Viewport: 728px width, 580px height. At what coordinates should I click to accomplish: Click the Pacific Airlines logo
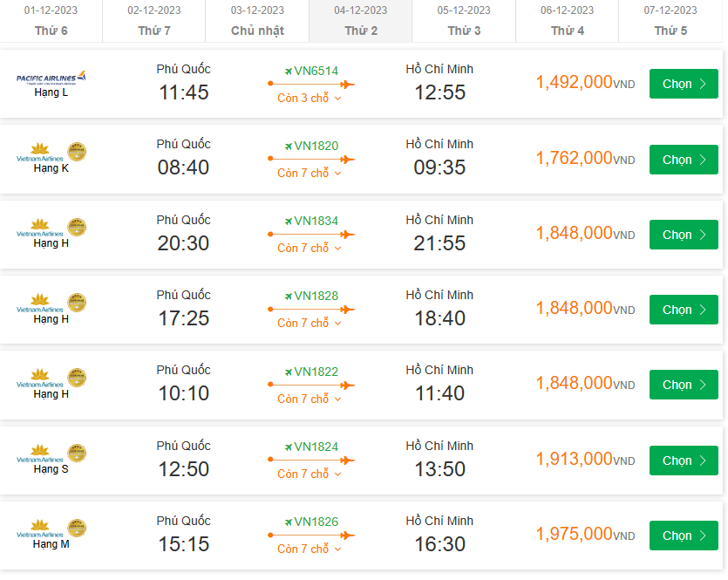coord(51,78)
